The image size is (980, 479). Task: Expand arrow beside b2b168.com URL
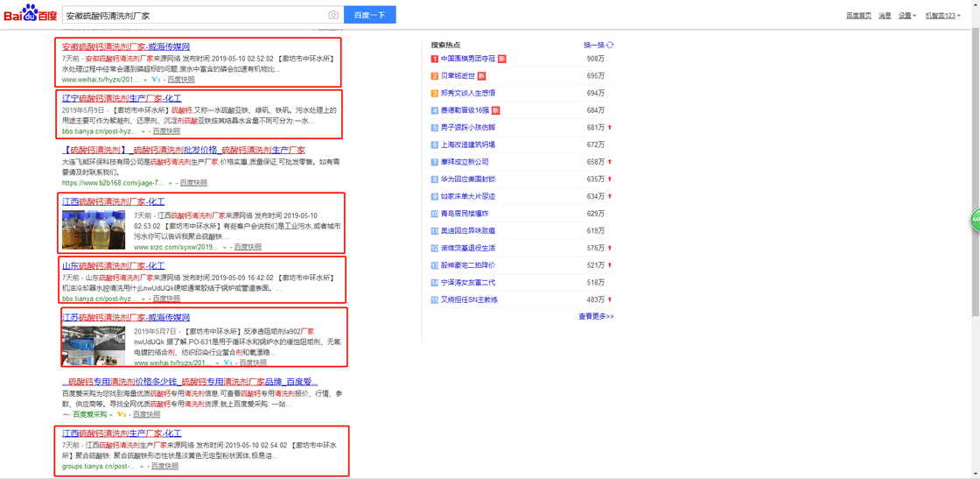tap(171, 184)
